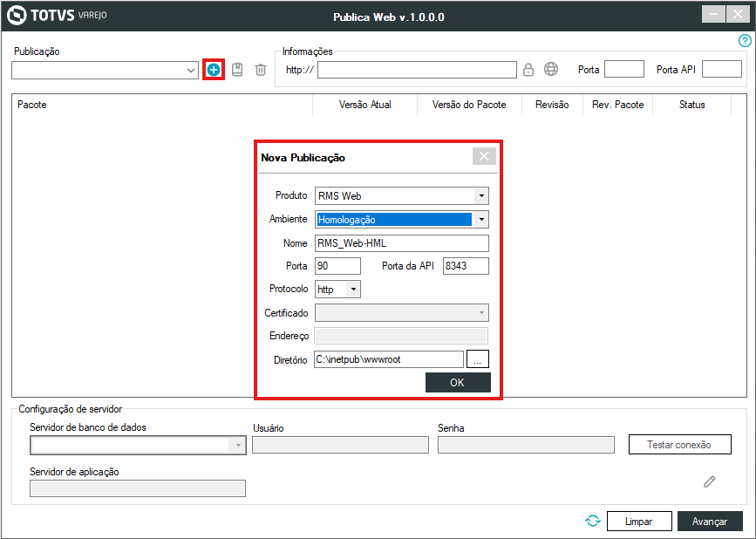
Task: Expand the Produto combo box arrow
Action: (481, 196)
